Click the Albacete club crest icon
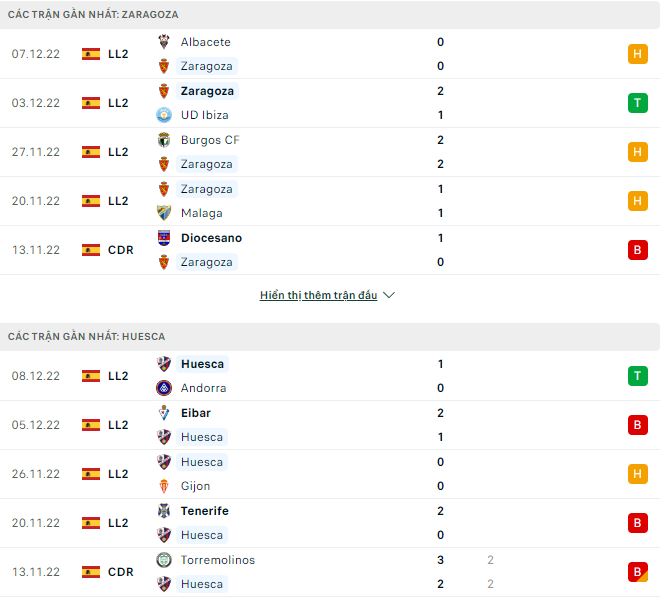 click(x=164, y=42)
